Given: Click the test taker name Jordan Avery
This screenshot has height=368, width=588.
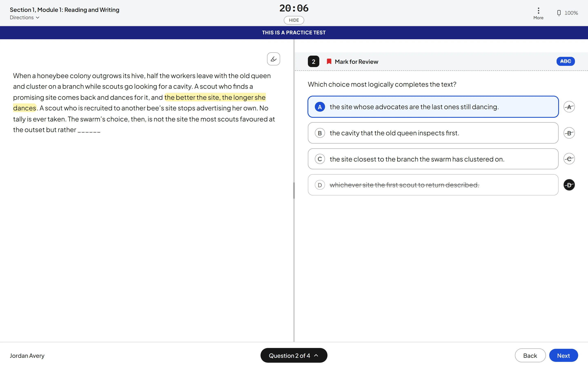Looking at the screenshot, I should point(27,356).
